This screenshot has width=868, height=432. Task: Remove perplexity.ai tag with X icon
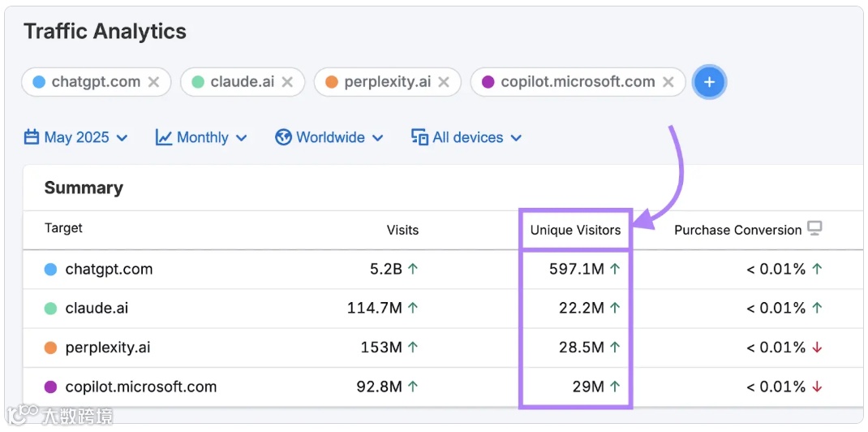point(444,82)
